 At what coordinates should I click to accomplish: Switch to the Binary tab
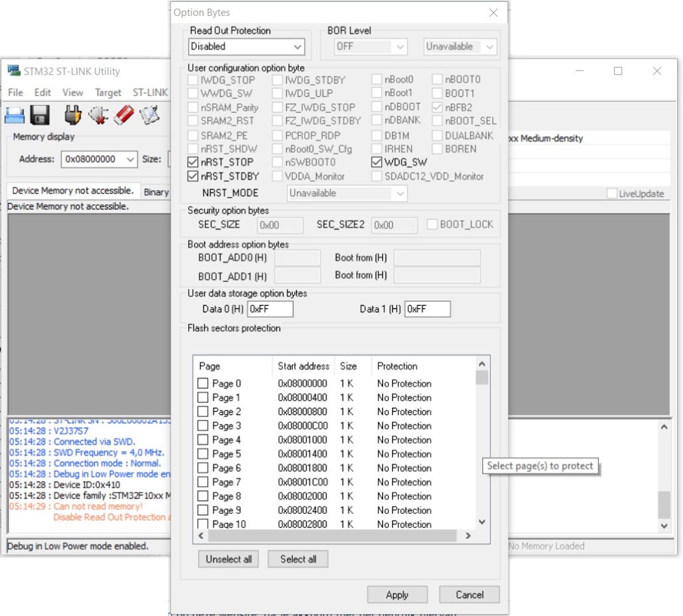point(156,192)
